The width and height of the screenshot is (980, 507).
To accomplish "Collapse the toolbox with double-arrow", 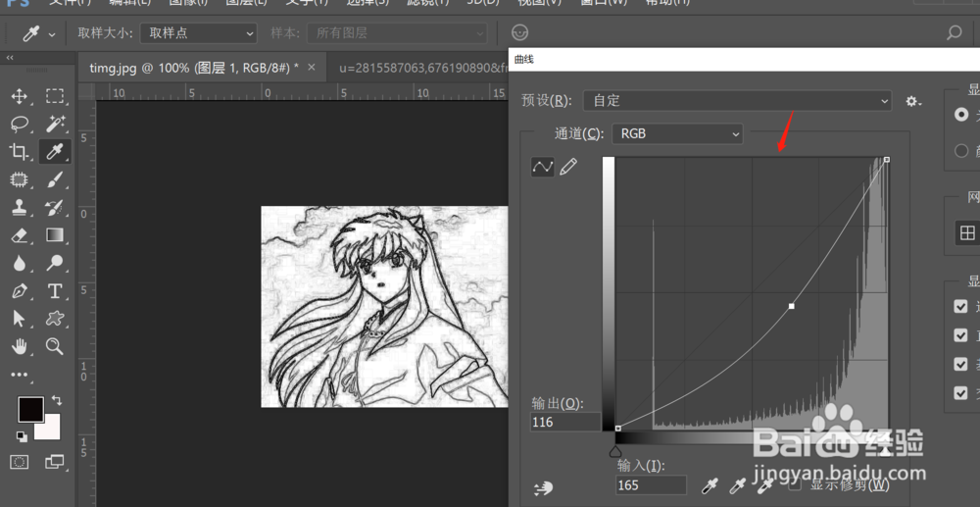I will click(10, 58).
